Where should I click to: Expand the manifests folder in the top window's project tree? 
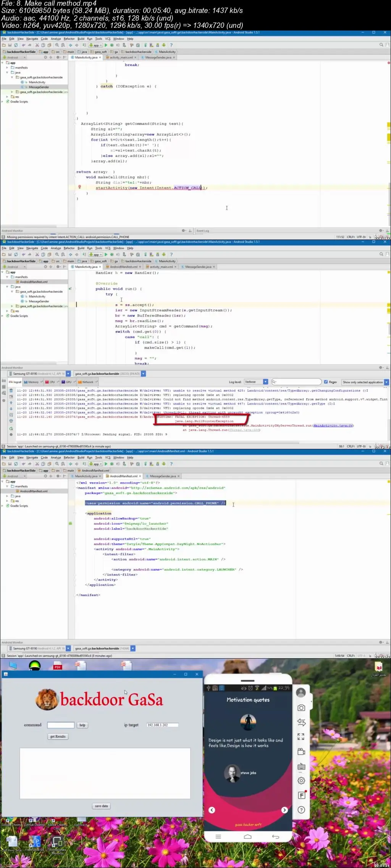pyautogui.click(x=7, y=68)
